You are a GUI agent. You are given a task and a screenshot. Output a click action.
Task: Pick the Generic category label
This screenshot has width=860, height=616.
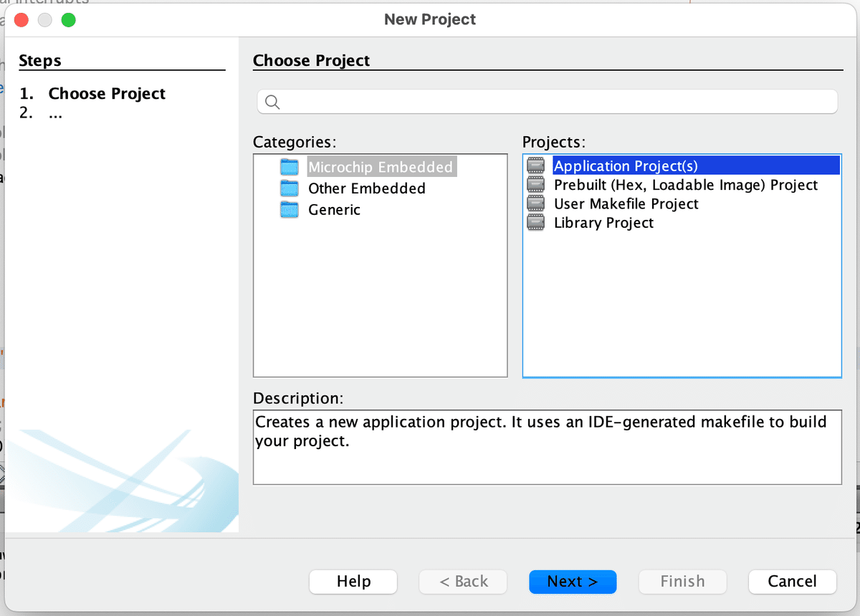coord(334,210)
